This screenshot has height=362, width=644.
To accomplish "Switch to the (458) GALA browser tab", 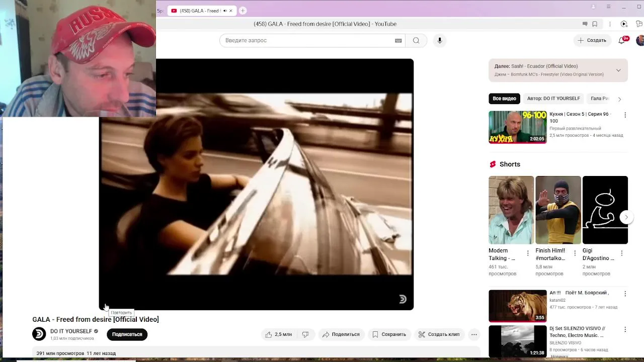I will coord(201,11).
